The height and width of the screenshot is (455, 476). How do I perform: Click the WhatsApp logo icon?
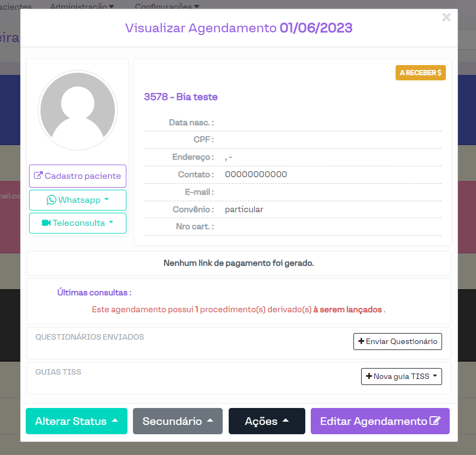[x=51, y=200]
